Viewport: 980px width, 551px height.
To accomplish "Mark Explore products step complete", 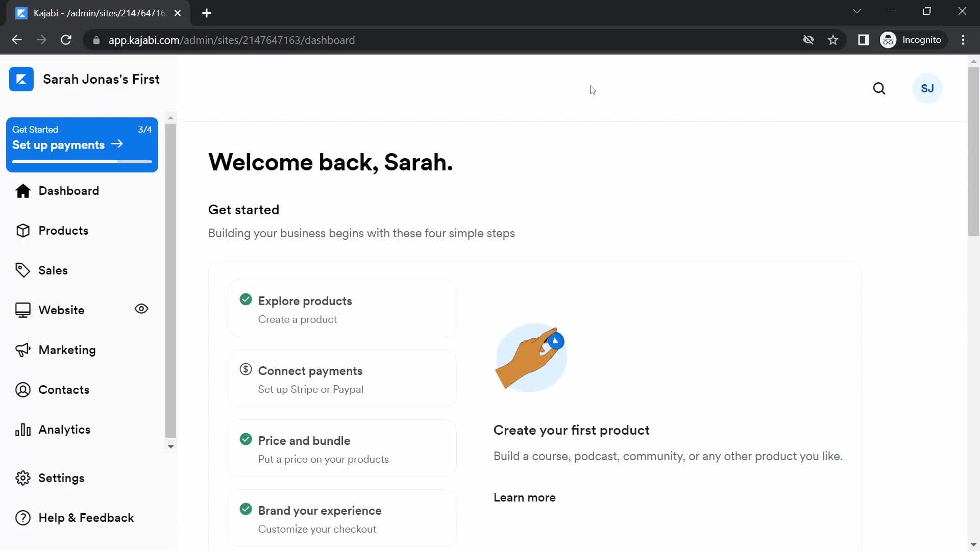I will click(245, 299).
